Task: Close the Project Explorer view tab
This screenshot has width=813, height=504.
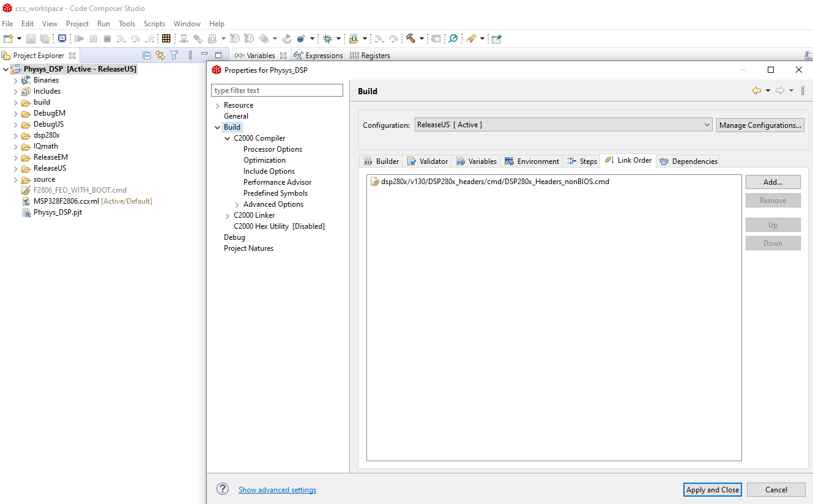Action: click(x=72, y=56)
